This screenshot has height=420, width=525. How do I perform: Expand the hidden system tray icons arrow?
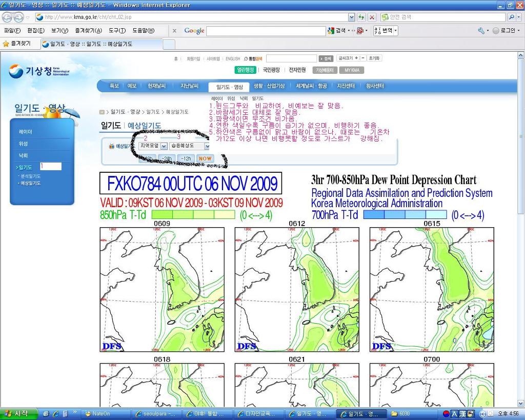click(483, 414)
